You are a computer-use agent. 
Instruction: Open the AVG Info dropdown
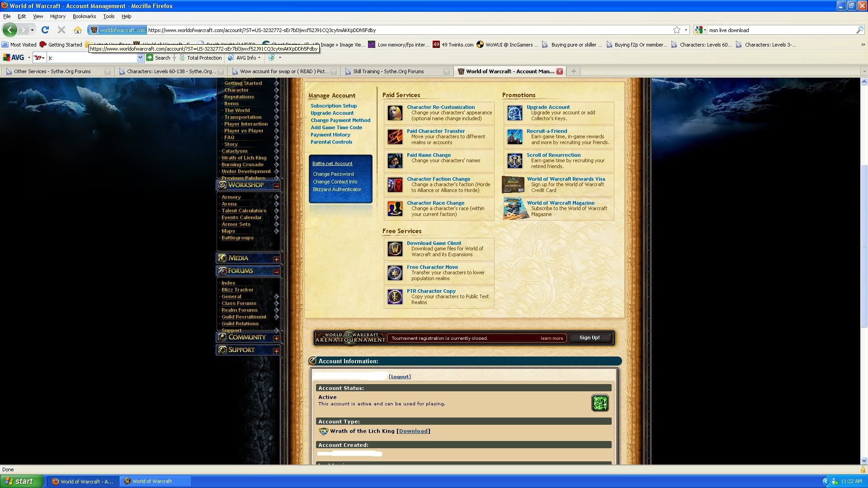259,58
